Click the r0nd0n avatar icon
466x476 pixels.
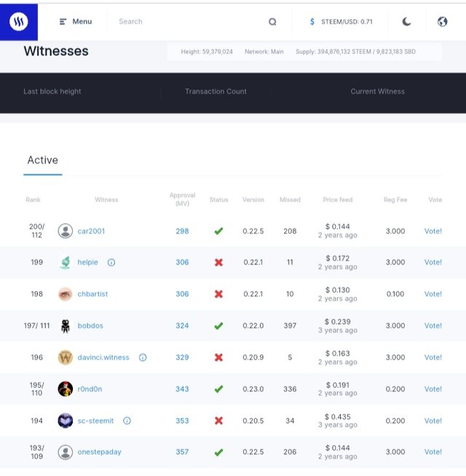(x=66, y=389)
